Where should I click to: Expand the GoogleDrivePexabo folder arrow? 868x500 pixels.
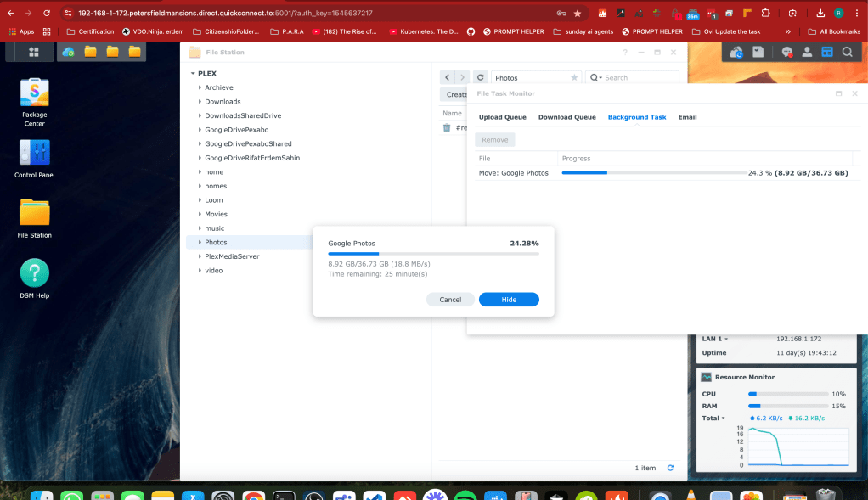click(x=200, y=129)
